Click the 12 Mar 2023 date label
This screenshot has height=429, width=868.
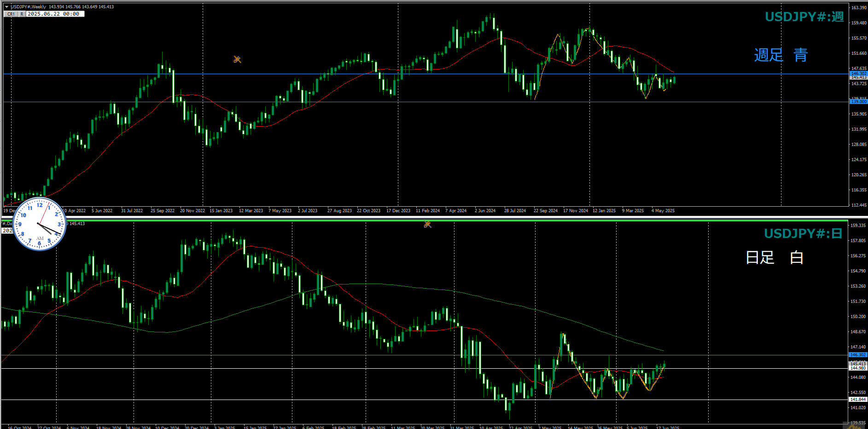tap(251, 211)
